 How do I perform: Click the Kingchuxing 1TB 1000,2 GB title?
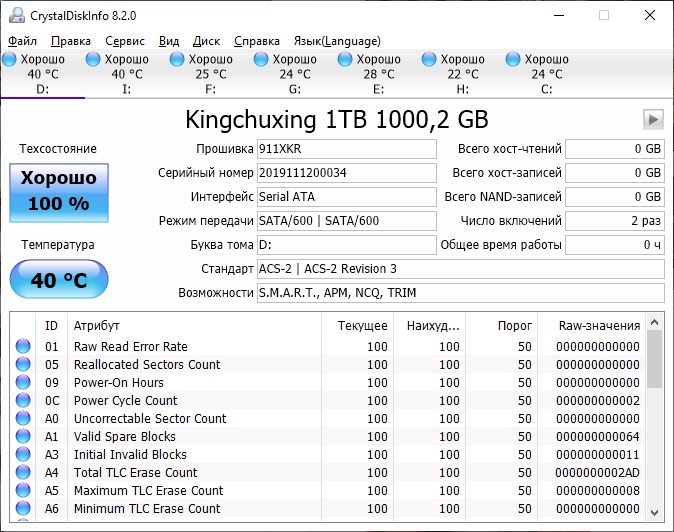pyautogui.click(x=337, y=119)
